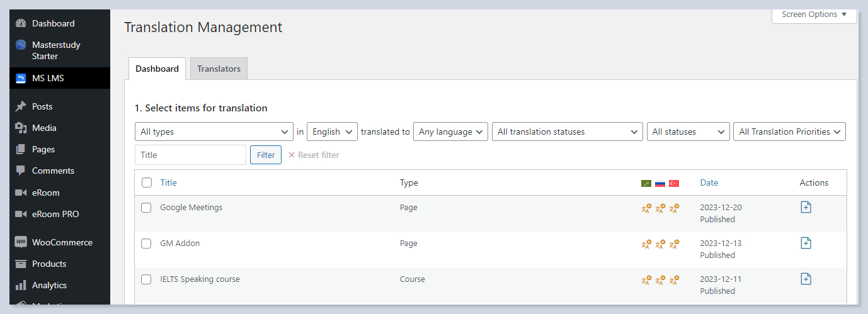Click first translation status icon for Google Meetings

point(646,208)
